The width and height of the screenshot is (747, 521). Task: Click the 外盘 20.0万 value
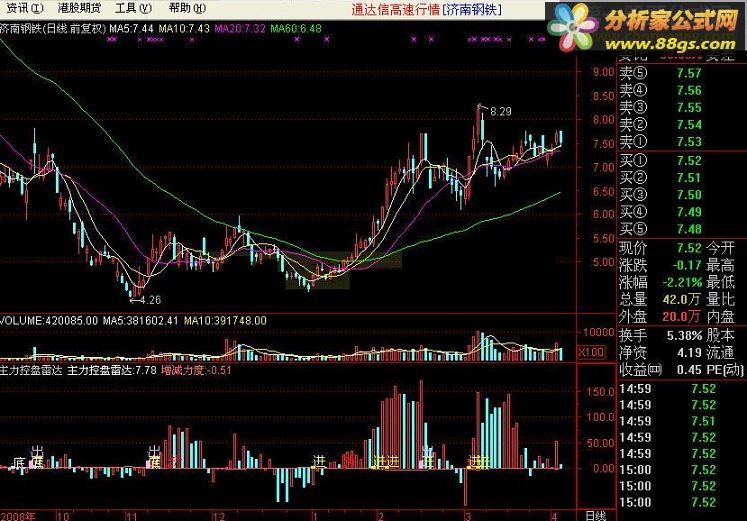click(682, 317)
